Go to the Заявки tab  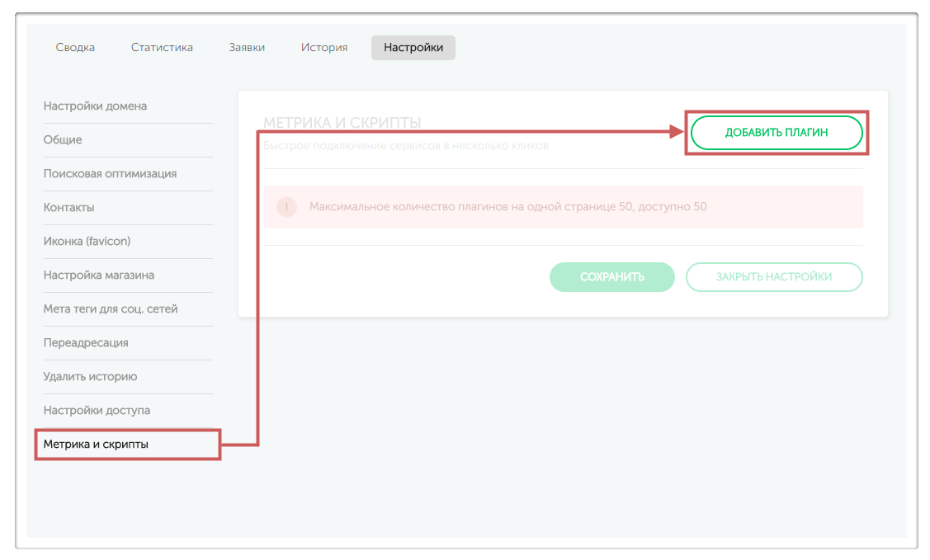[x=247, y=48]
